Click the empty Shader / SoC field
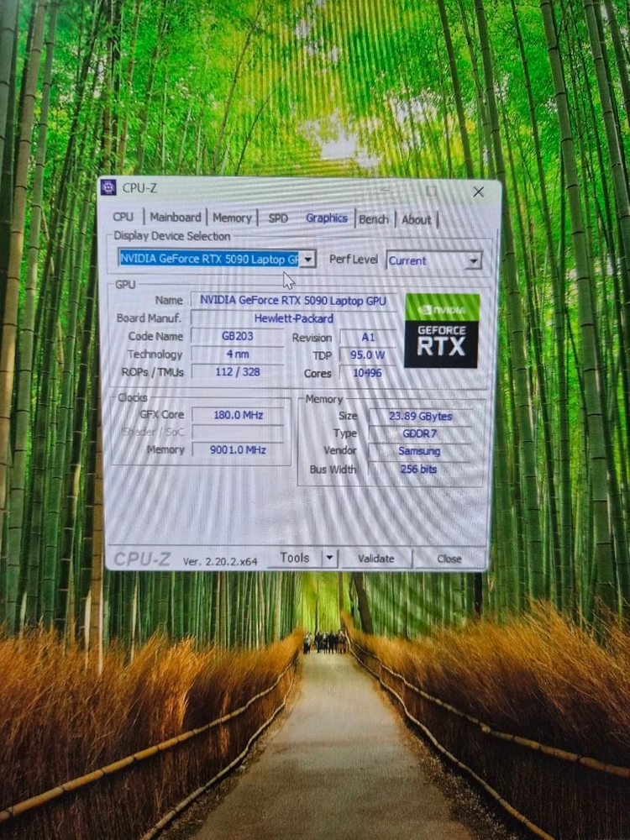Screen dimensions: 630x840 point(238,433)
